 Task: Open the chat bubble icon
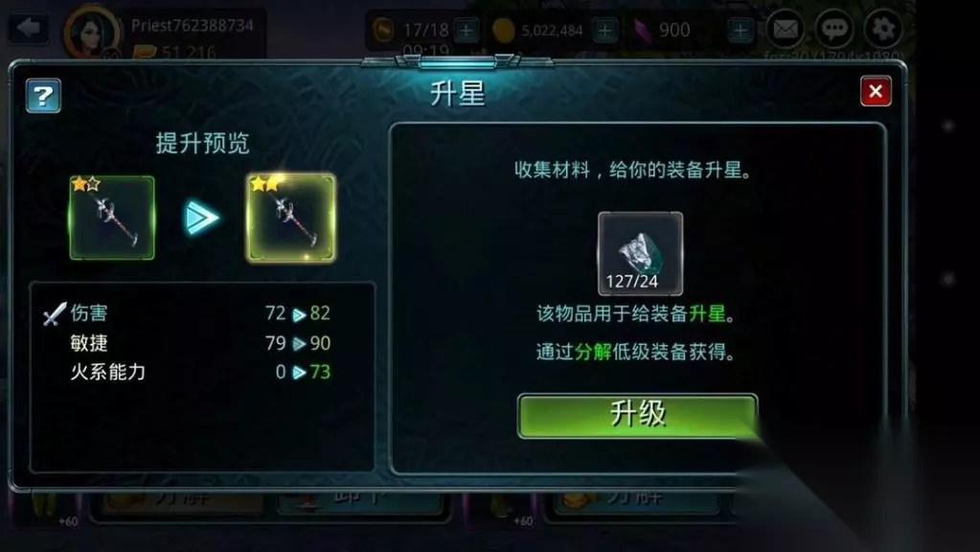(834, 29)
